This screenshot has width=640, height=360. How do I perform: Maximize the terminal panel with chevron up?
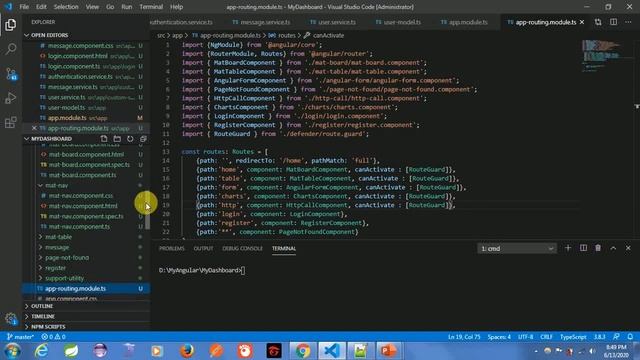(x=613, y=248)
